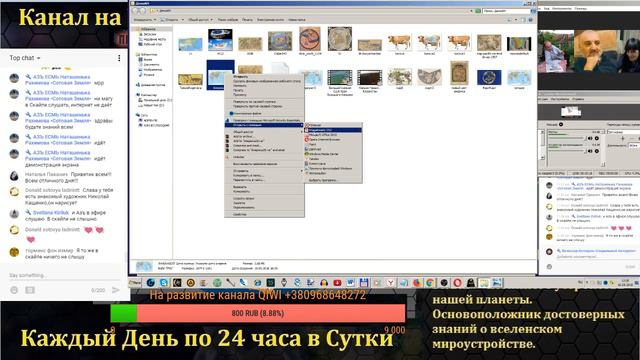Adjust the second OBS source volume slider
The height and width of the screenshot is (360, 640).
coord(567,151)
